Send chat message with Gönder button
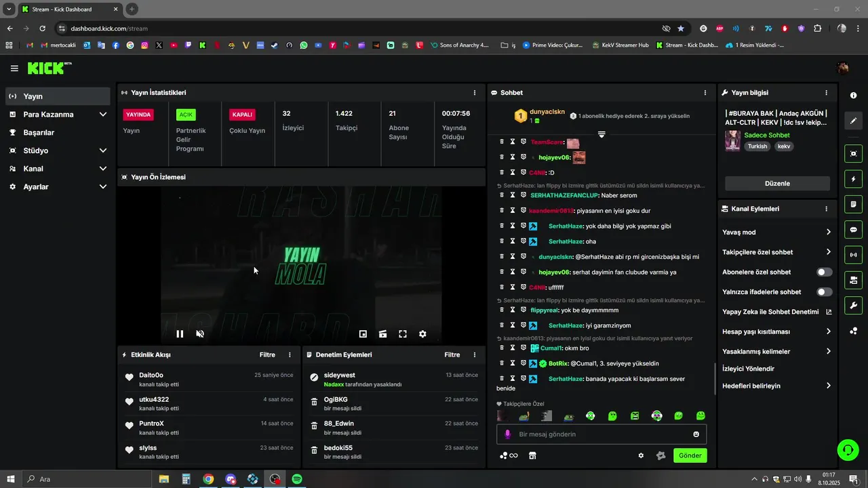Image resolution: width=868 pixels, height=488 pixels. coord(690,455)
